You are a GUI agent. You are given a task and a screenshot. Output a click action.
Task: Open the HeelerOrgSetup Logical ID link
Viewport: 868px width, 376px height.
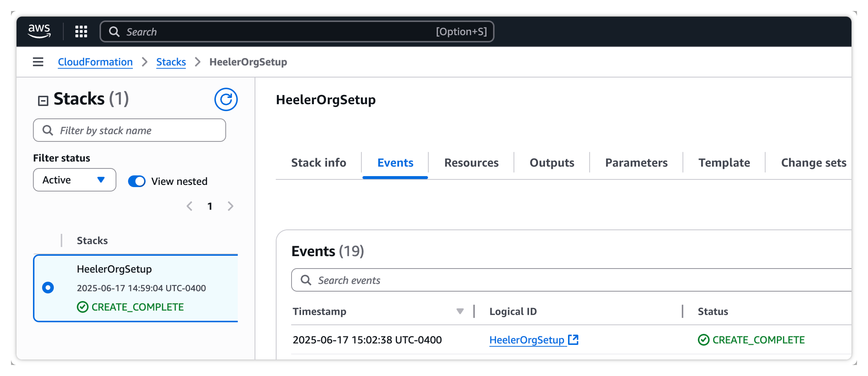click(527, 340)
